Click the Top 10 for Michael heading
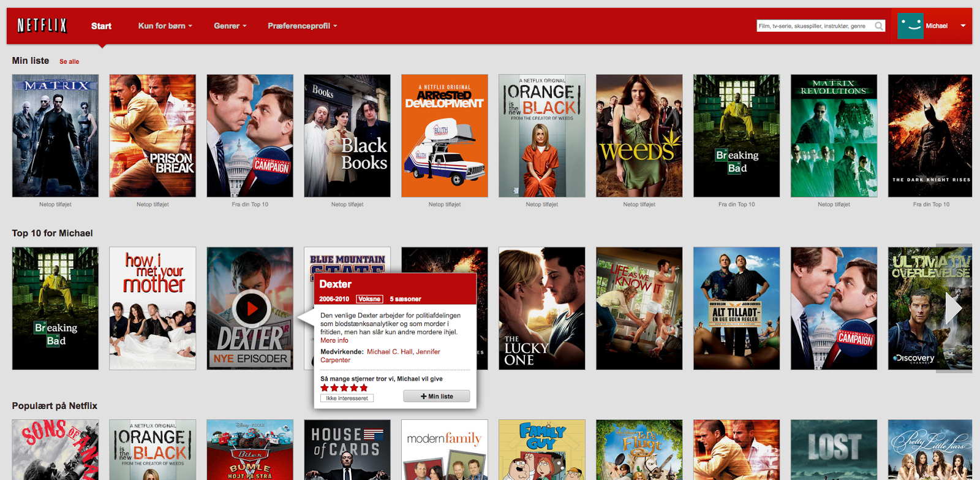The height and width of the screenshot is (480, 980). click(53, 234)
